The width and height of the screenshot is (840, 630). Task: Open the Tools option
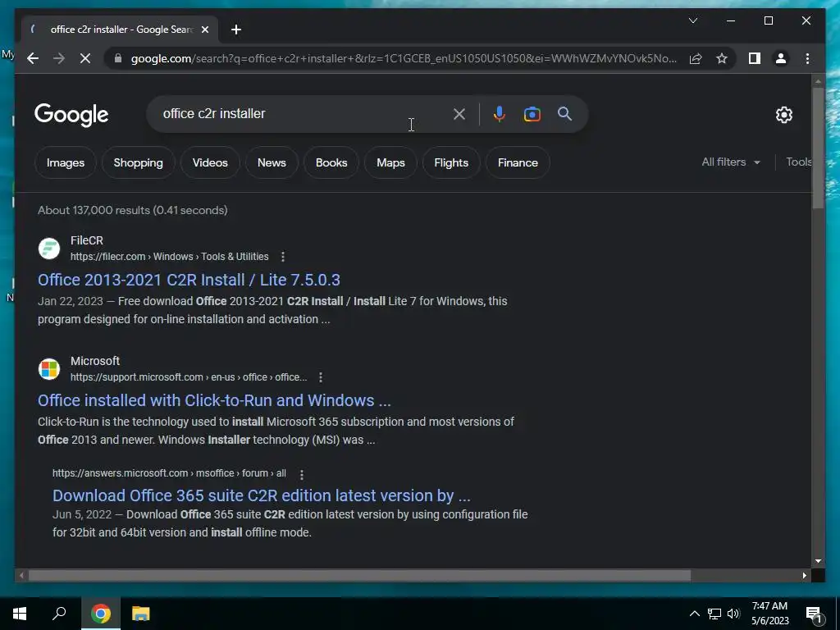tap(799, 162)
